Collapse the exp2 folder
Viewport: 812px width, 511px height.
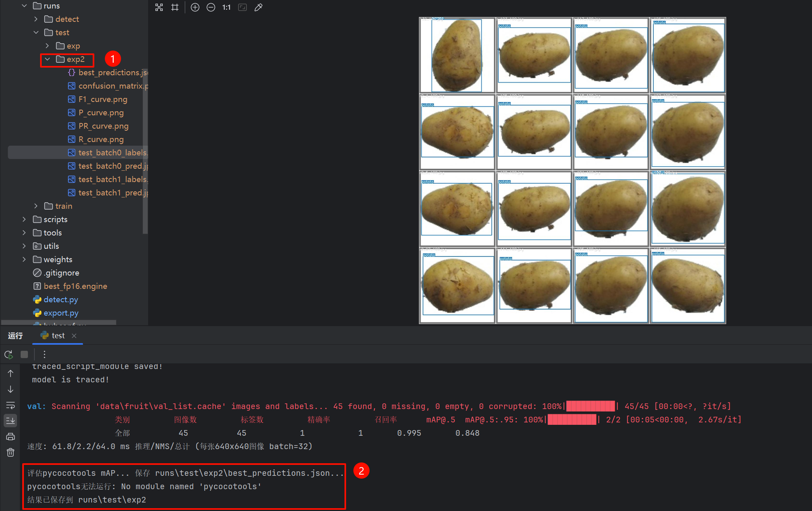coord(47,59)
